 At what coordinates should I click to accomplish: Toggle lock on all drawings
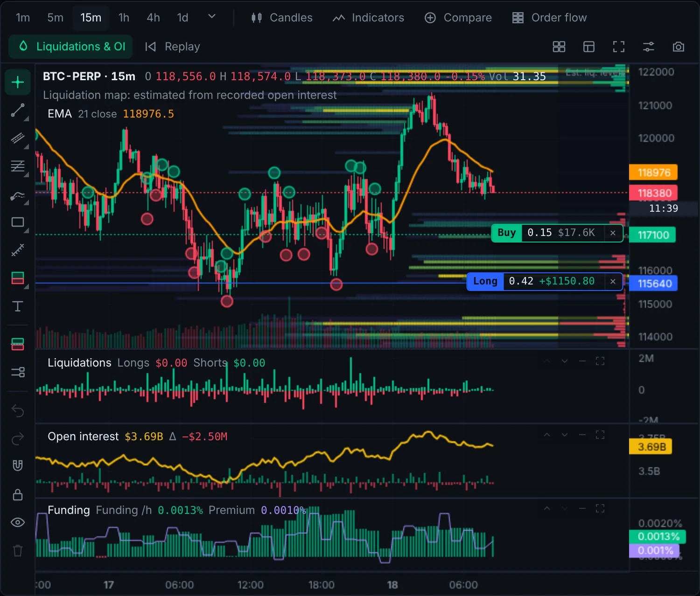tap(18, 495)
